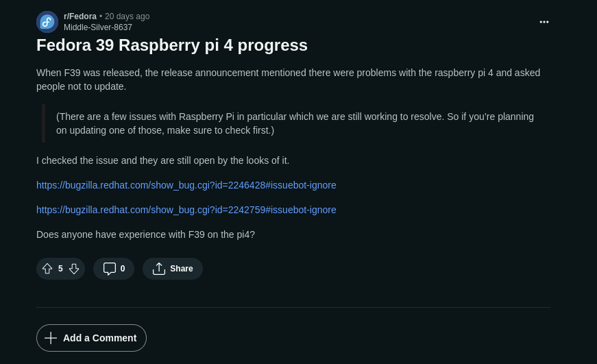Click the plus icon beside Add a Comment
The image size is (597, 364).
click(x=51, y=338)
